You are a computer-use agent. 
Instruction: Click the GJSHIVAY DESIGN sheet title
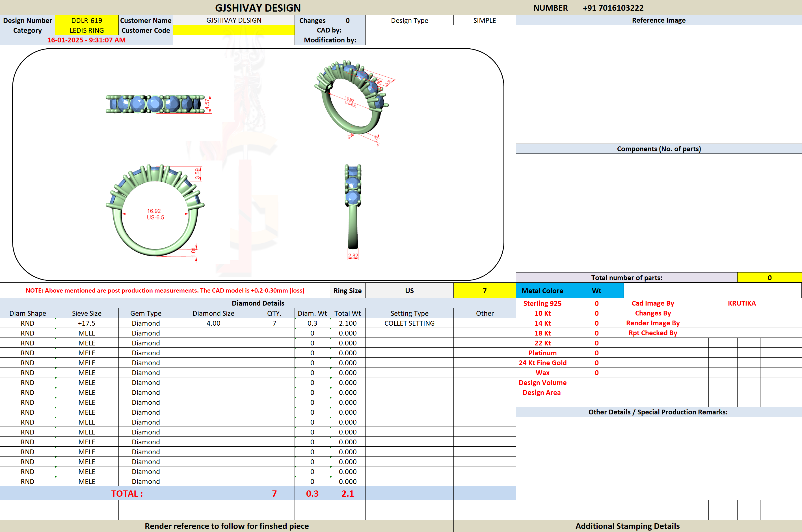[x=258, y=8]
